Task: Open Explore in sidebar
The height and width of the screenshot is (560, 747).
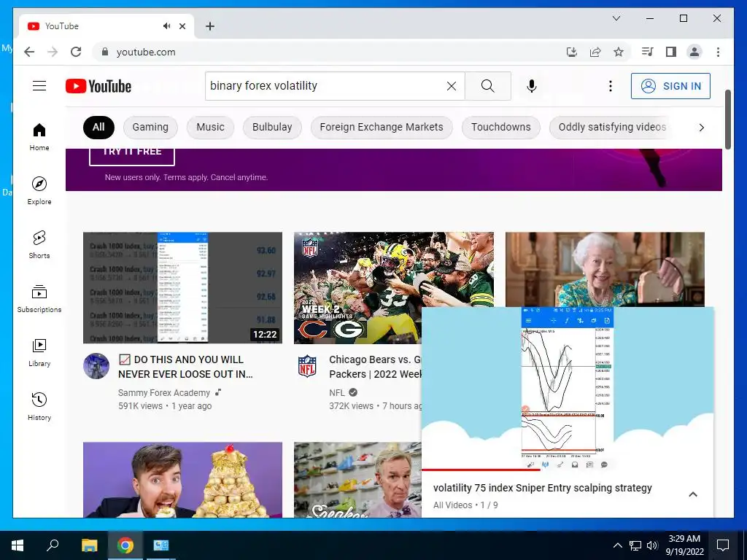Action: coord(39,191)
